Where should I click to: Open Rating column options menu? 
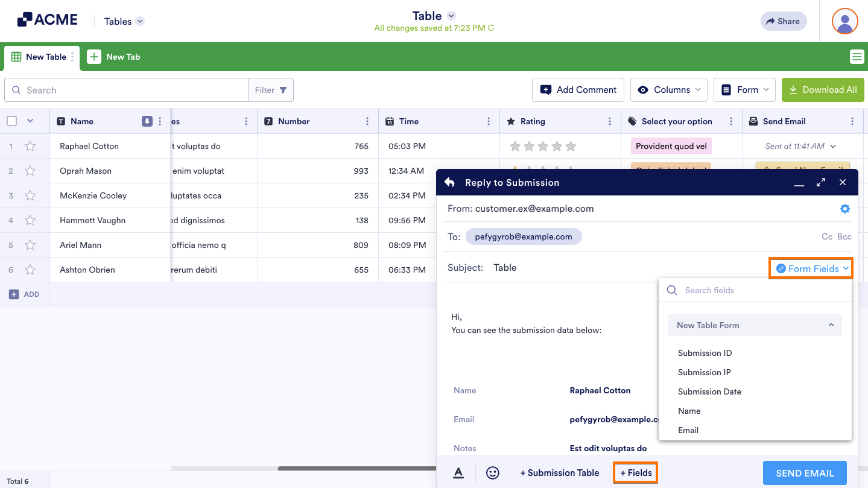[x=610, y=121]
